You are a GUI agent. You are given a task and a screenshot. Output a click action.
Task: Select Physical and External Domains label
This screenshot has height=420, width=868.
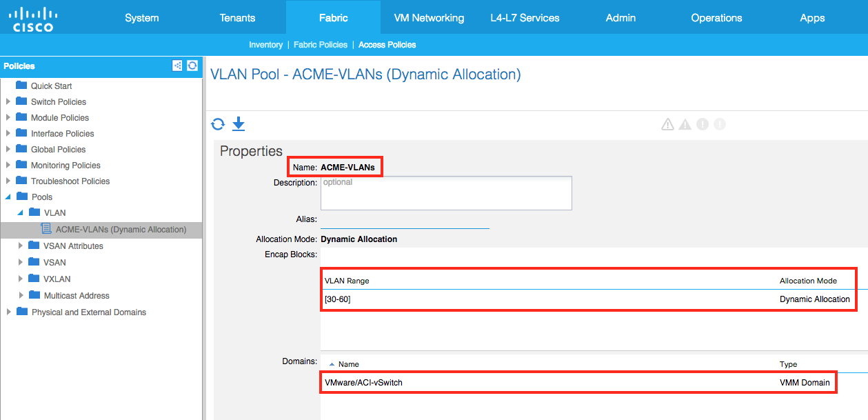point(89,312)
